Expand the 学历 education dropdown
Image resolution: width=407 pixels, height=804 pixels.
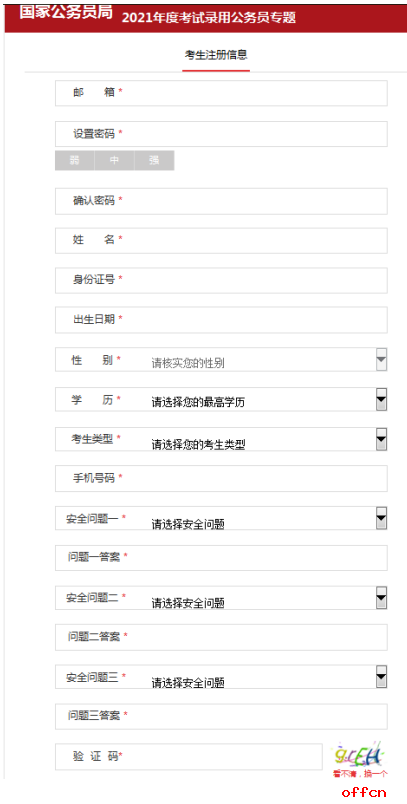click(381, 399)
